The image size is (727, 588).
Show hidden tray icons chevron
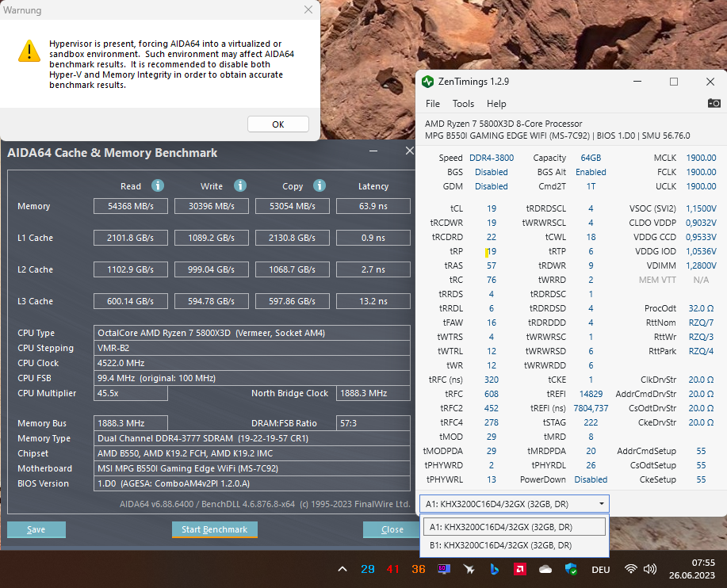click(x=342, y=569)
